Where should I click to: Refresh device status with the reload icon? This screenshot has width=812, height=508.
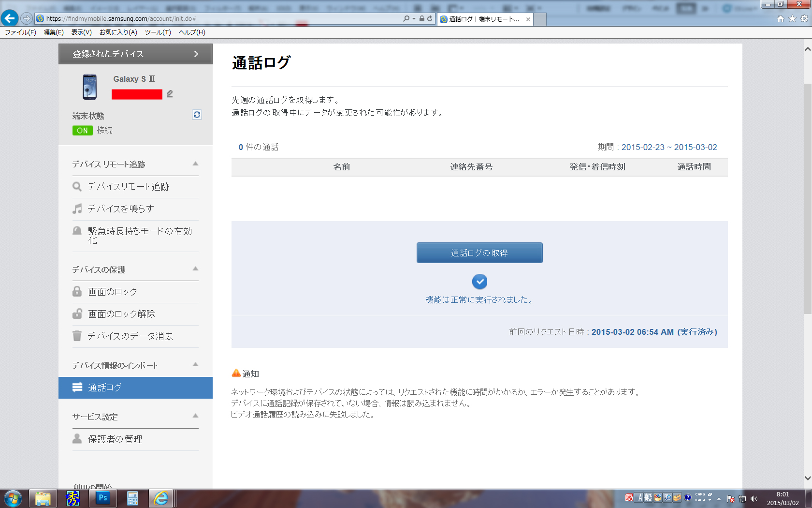[x=197, y=115]
